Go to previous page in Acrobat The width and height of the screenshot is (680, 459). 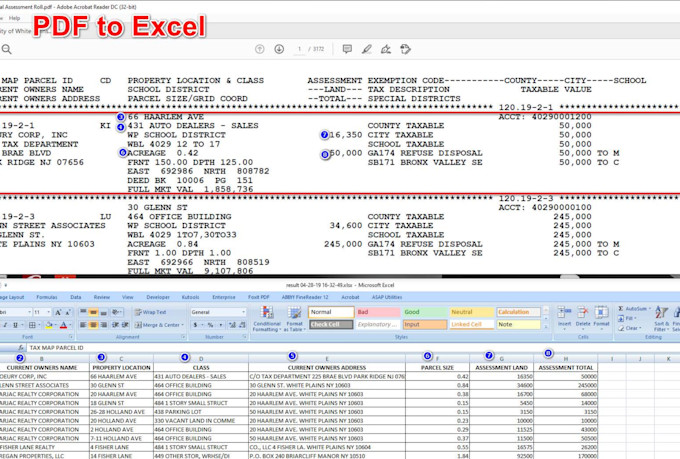[x=259, y=49]
